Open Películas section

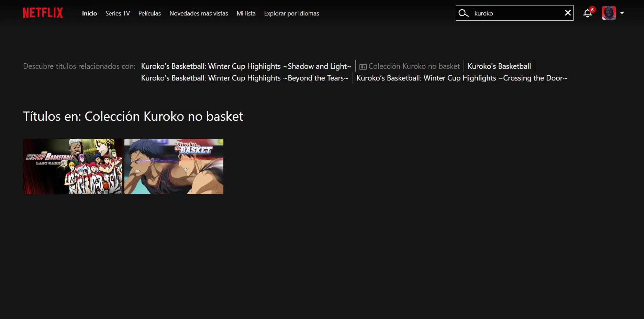pos(149,13)
